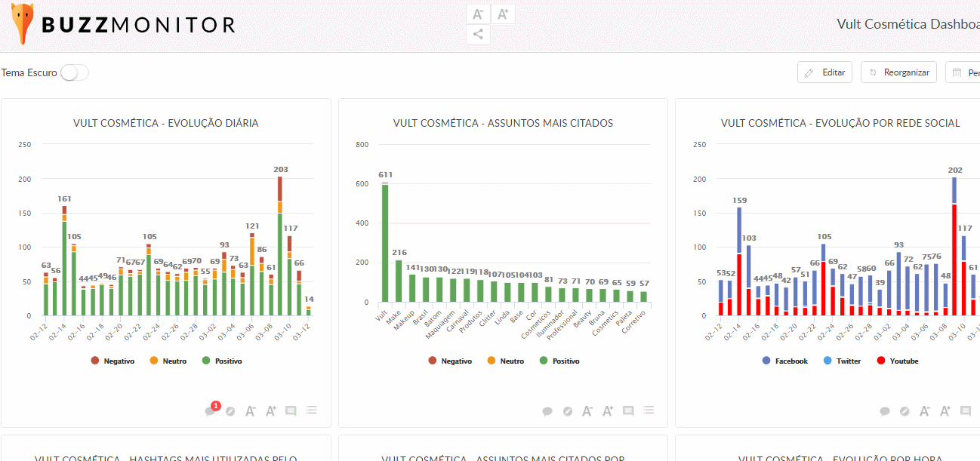980x461 pixels.
Task: Click data label icon on Evolução Diária chart
Action: coord(291,411)
